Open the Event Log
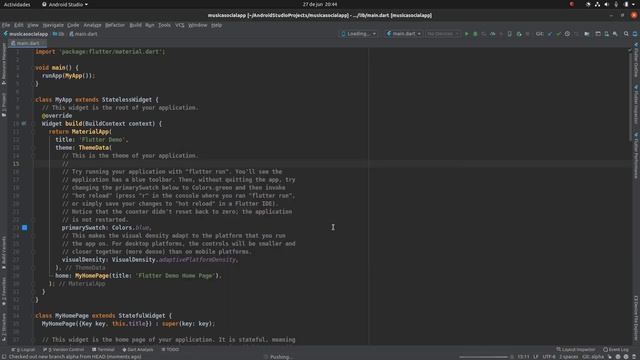Viewport: 640px width, 360px height. pos(616,349)
